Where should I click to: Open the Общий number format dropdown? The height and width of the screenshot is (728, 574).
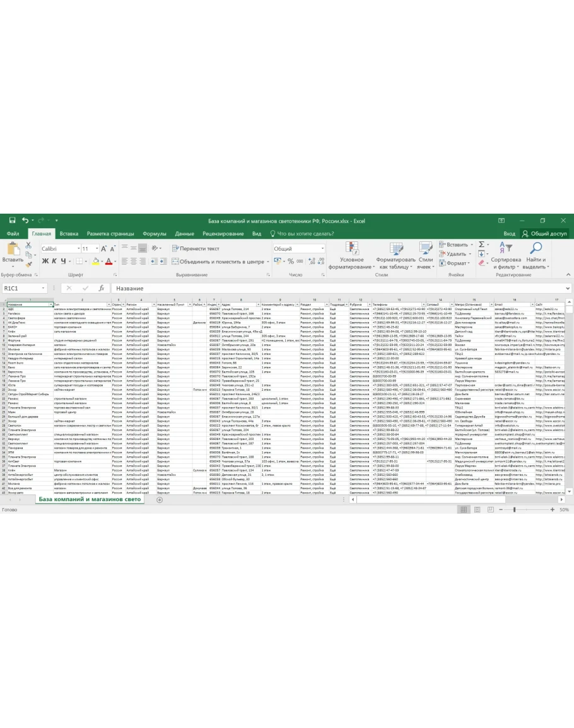point(322,249)
